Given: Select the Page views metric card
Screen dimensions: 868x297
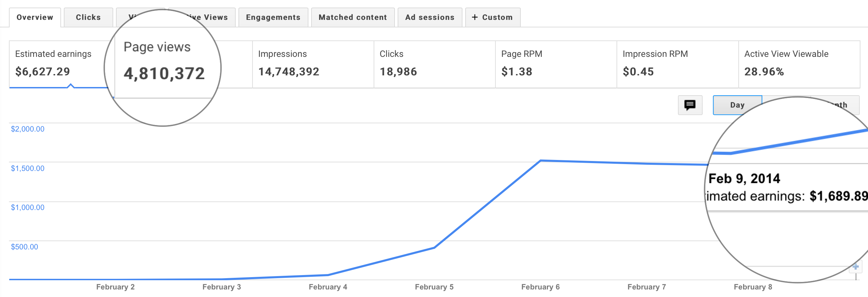Looking at the screenshot, I should [165, 64].
